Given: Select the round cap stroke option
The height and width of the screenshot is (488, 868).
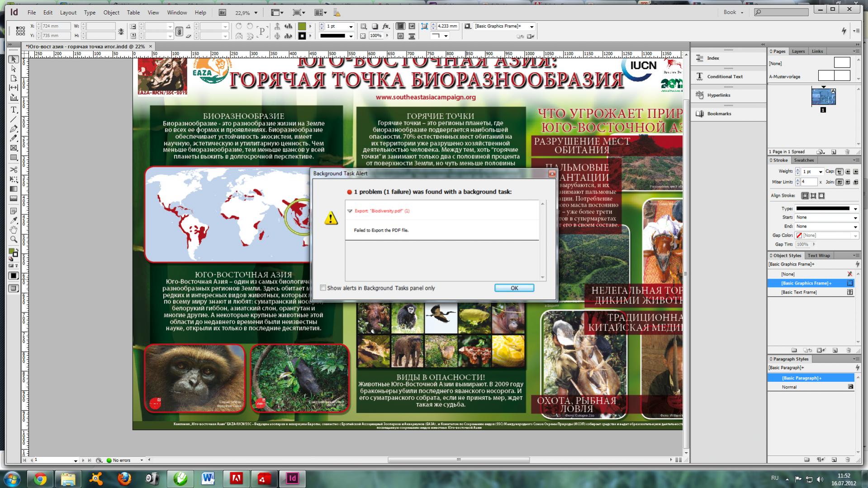Looking at the screenshot, I should (848, 171).
